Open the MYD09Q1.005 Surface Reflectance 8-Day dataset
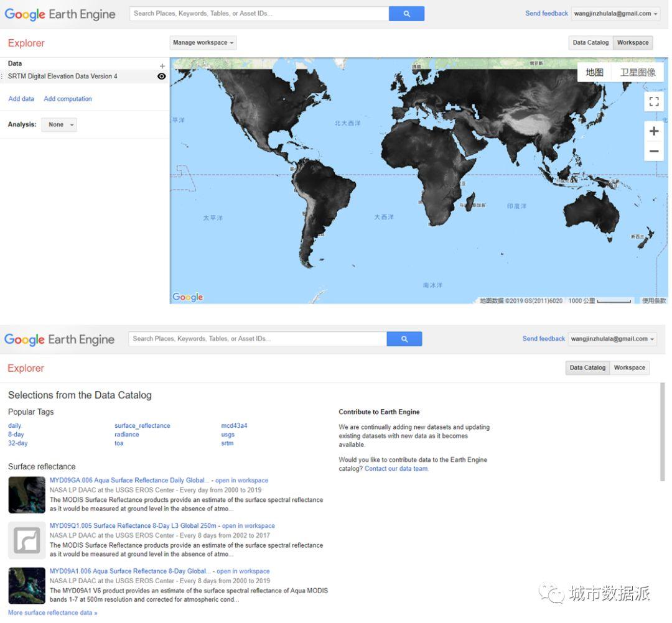Viewport: 672px width, 623px height. [x=133, y=526]
